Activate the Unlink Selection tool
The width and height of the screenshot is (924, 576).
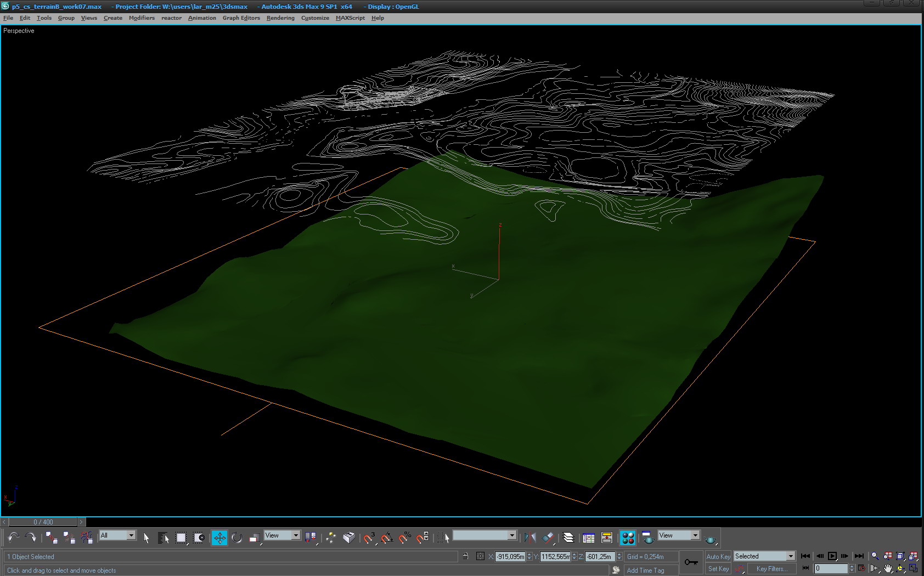[x=69, y=538]
